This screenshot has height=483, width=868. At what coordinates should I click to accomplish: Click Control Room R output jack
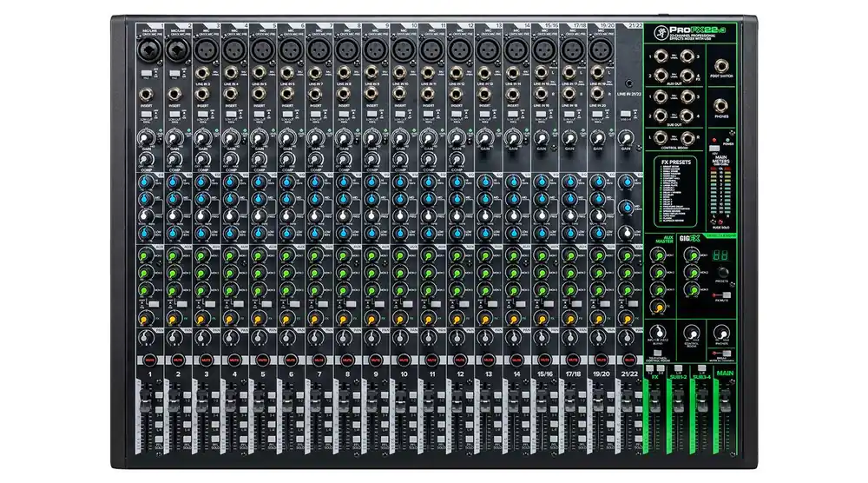pyautogui.click(x=688, y=137)
